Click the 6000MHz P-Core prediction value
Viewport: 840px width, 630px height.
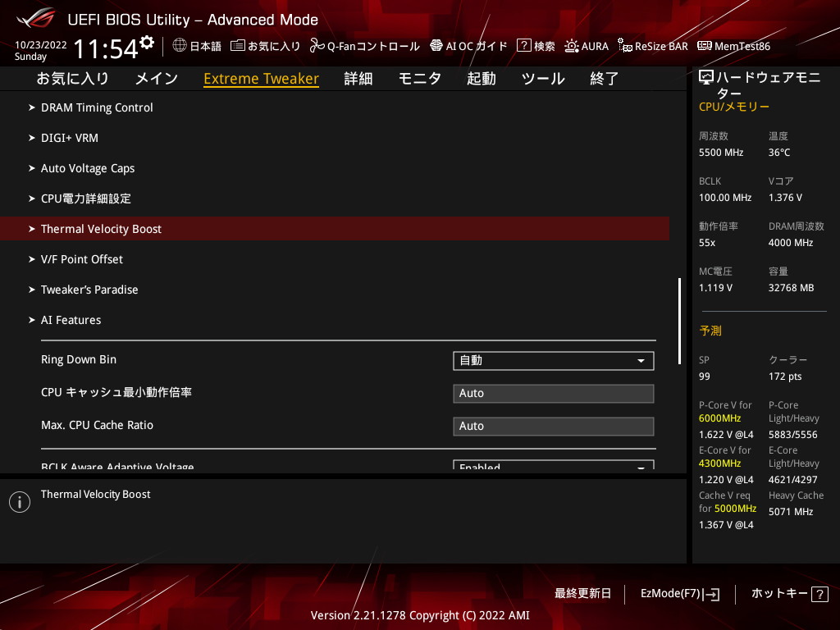(719, 418)
